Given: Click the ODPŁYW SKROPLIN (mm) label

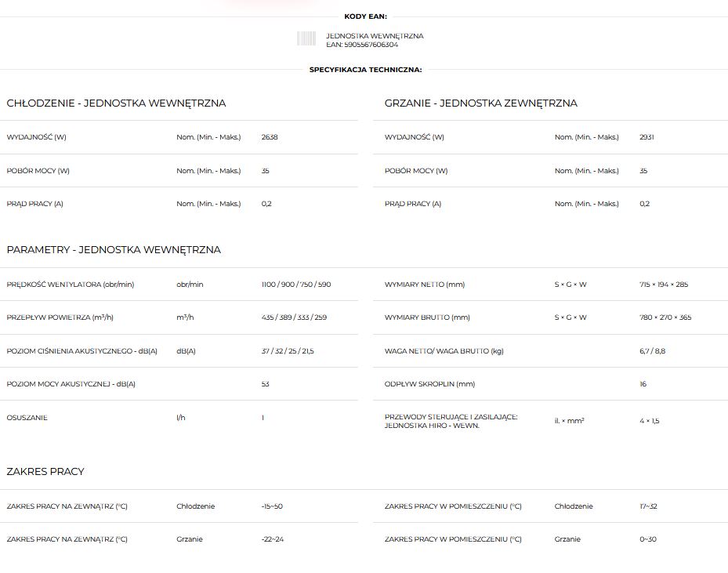Looking at the screenshot, I should point(429,384).
